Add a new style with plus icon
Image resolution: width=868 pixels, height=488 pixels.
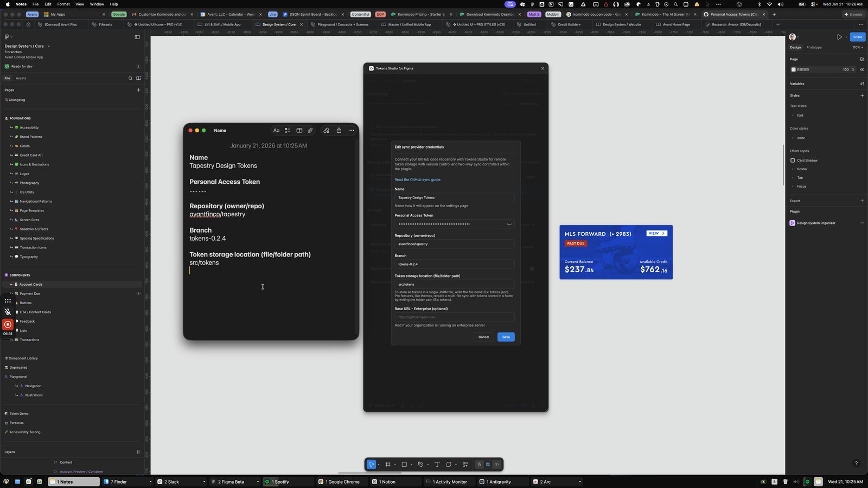(862, 95)
